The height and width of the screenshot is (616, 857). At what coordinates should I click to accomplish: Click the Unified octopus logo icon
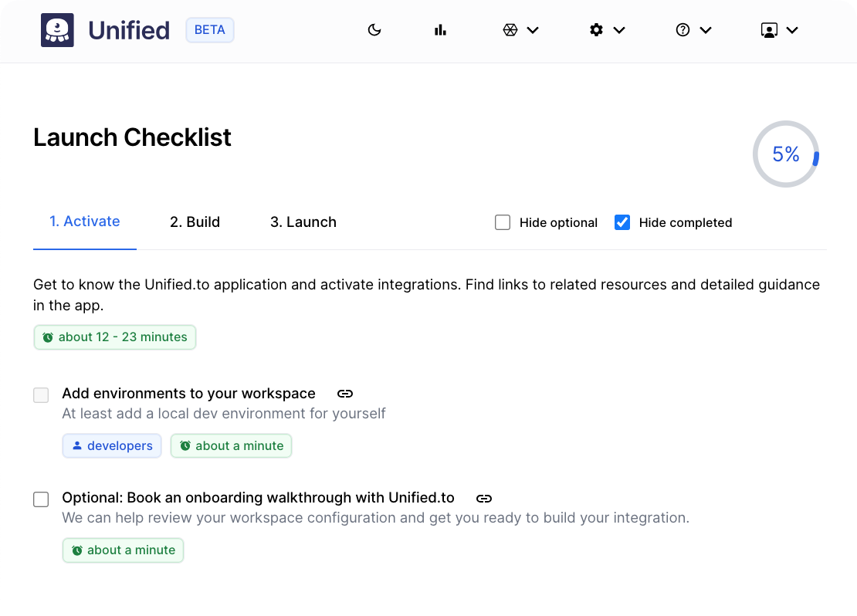point(57,30)
